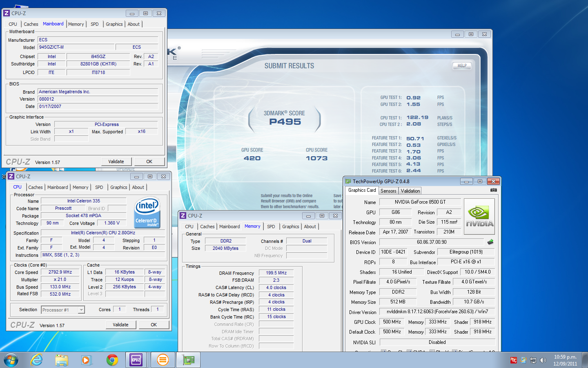
Task: Click the NVIDIA logo in GPU-Z
Action: point(479,217)
